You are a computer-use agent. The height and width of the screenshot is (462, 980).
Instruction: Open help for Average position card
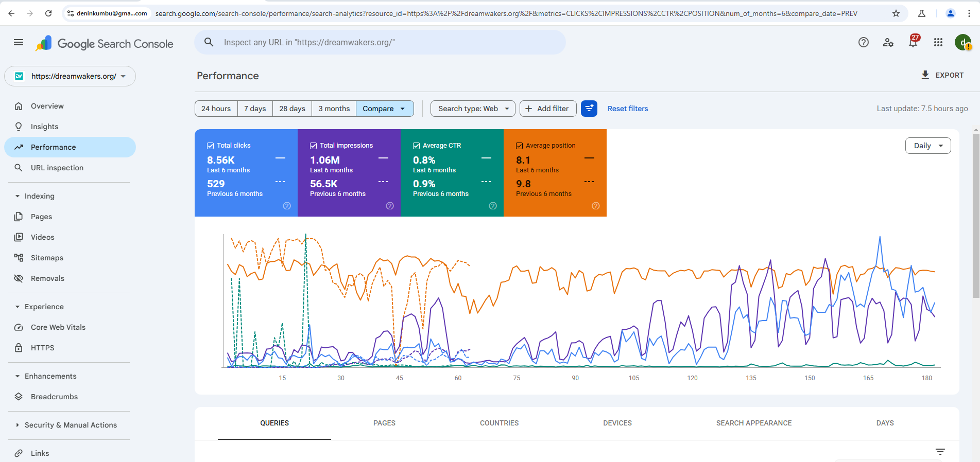point(596,206)
